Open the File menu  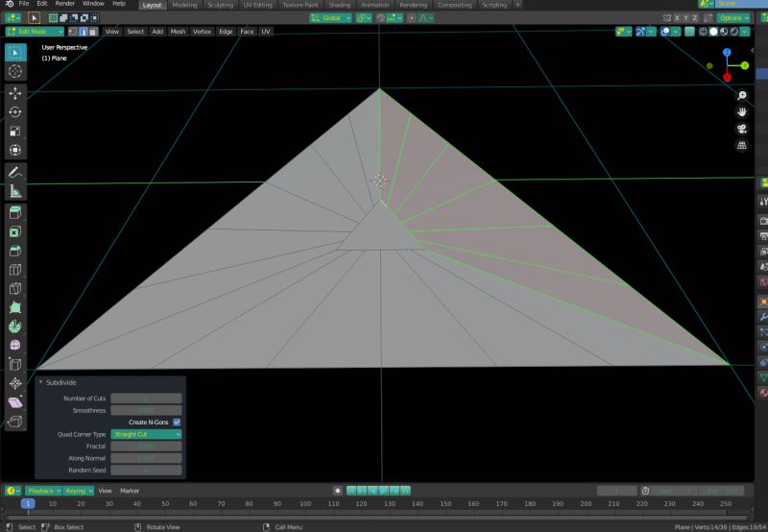click(23, 4)
